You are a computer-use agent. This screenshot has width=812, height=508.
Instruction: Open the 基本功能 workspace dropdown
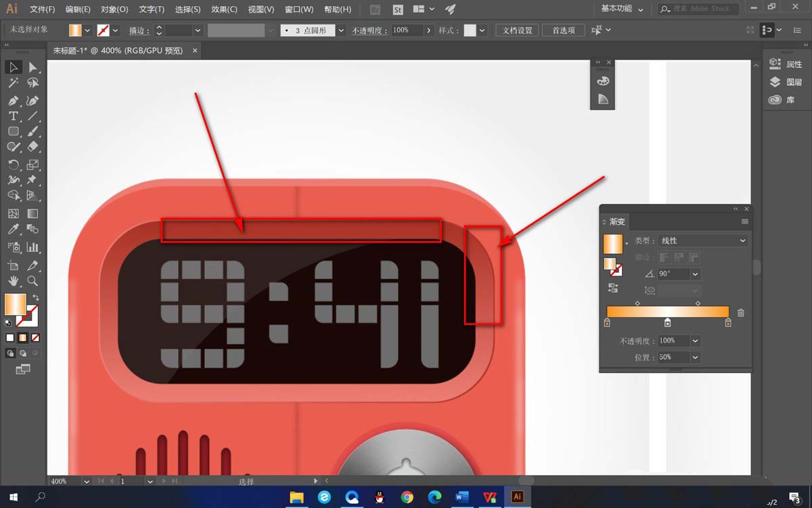(x=622, y=9)
